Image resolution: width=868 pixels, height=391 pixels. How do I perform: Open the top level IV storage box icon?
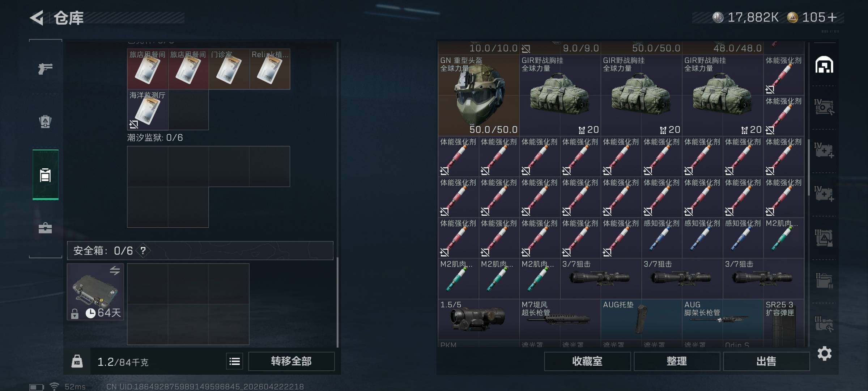(x=824, y=107)
